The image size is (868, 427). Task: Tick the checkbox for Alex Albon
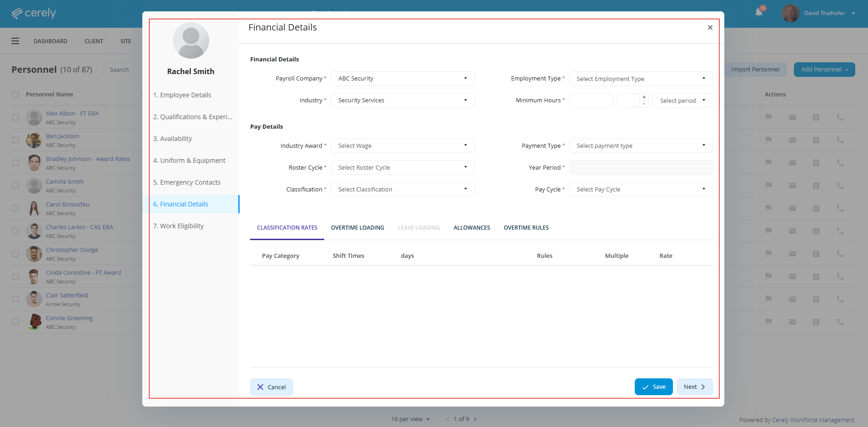[x=15, y=117]
